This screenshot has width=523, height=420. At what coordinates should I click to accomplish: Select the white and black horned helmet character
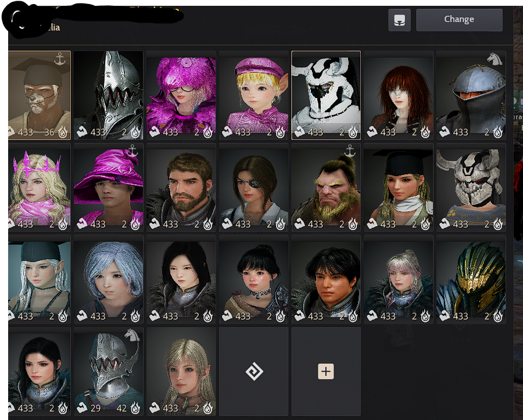[x=326, y=95]
